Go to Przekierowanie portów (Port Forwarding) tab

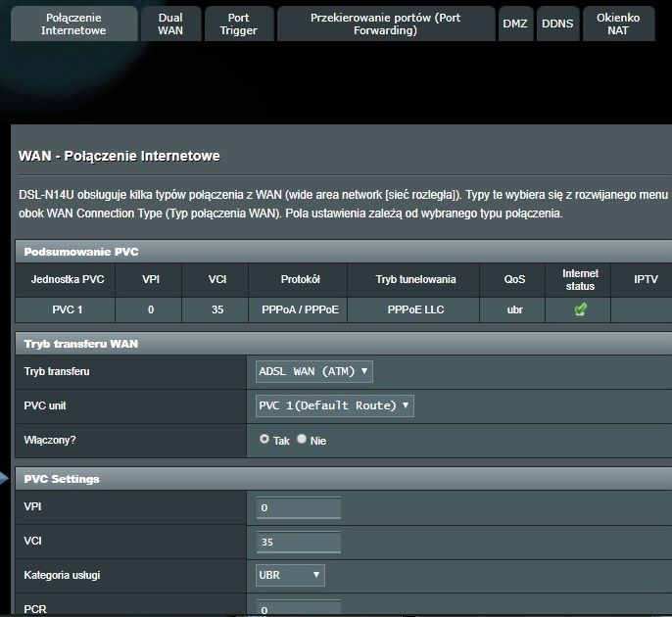click(x=385, y=24)
